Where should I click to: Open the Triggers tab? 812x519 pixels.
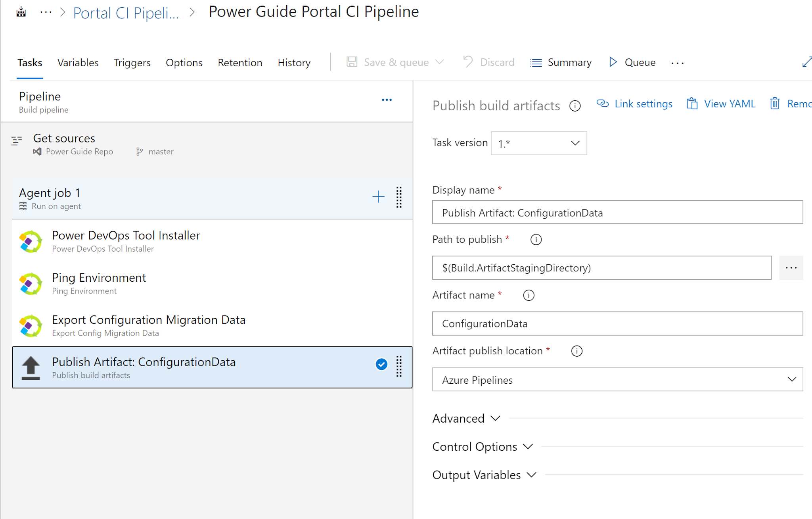click(x=132, y=63)
